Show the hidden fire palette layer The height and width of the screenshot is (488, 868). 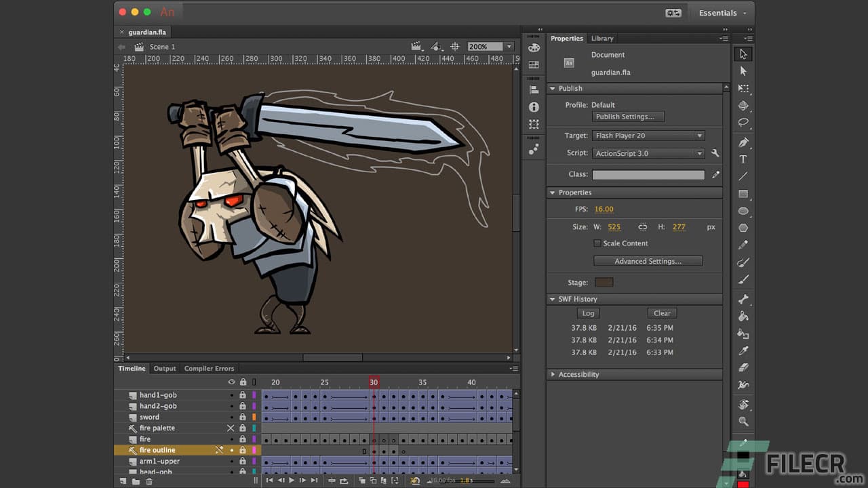pyautogui.click(x=231, y=428)
